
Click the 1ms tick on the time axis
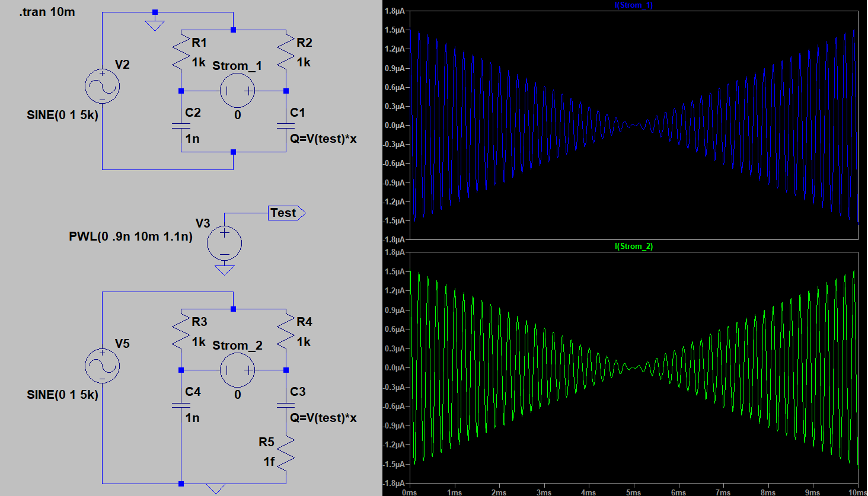click(454, 492)
